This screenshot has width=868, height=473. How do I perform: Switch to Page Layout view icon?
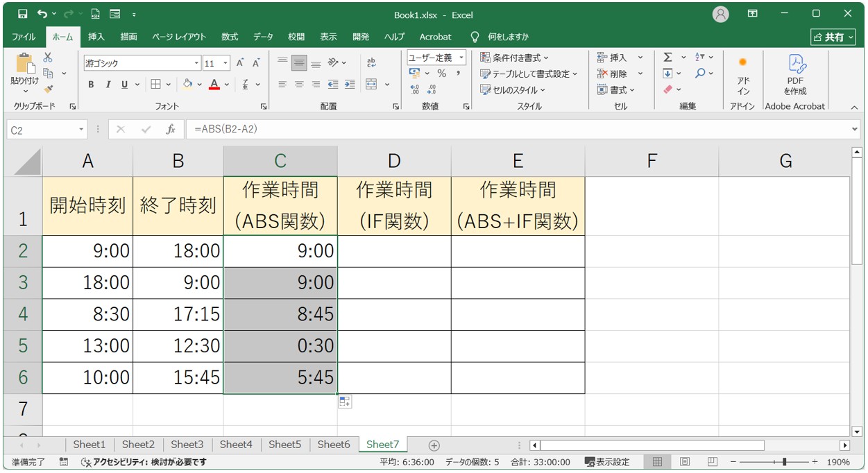685,462
